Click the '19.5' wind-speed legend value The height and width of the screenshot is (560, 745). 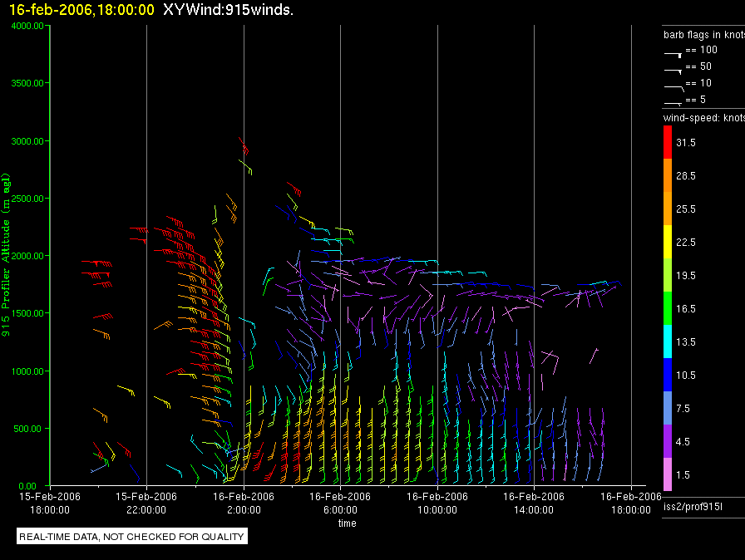(686, 275)
